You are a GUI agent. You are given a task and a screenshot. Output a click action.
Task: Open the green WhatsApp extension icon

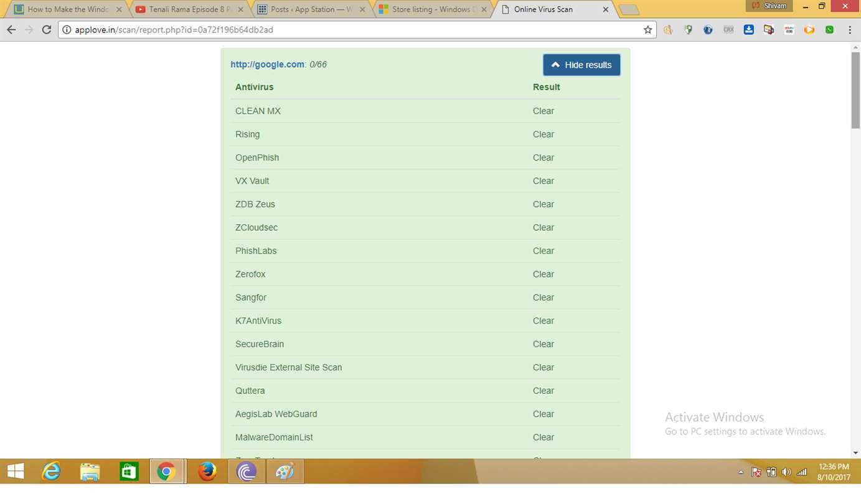829,29
